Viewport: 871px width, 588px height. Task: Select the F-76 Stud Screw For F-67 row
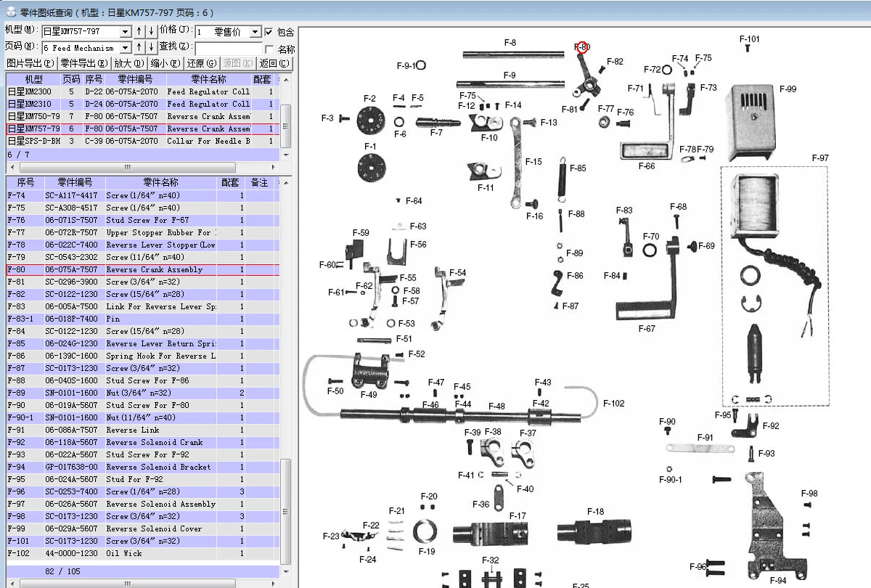(x=143, y=220)
